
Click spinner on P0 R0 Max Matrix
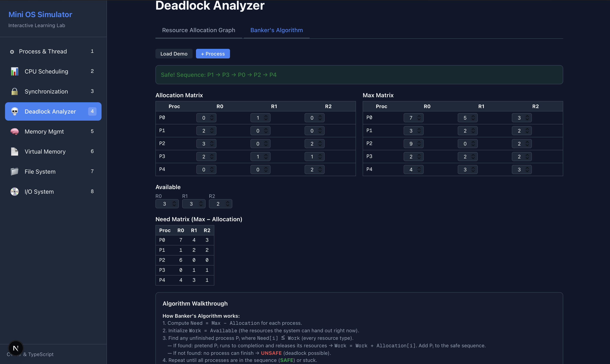pos(419,118)
